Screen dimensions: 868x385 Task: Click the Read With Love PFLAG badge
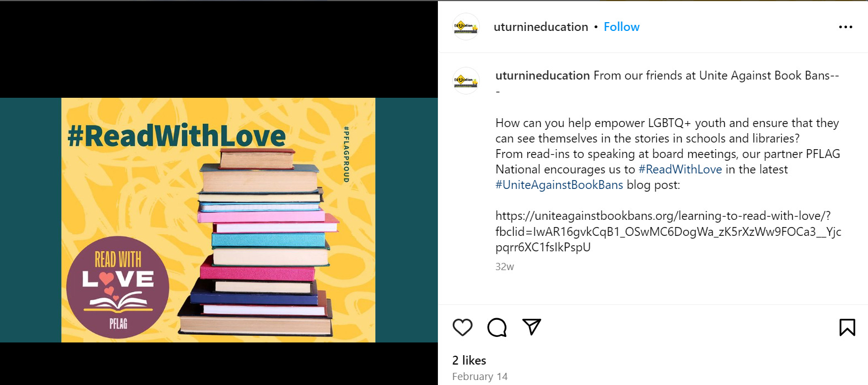[118, 287]
